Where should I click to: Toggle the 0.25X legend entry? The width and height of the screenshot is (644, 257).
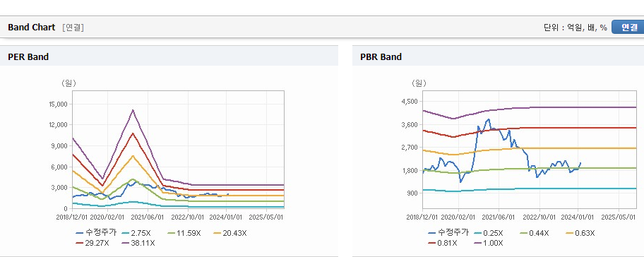click(x=489, y=233)
